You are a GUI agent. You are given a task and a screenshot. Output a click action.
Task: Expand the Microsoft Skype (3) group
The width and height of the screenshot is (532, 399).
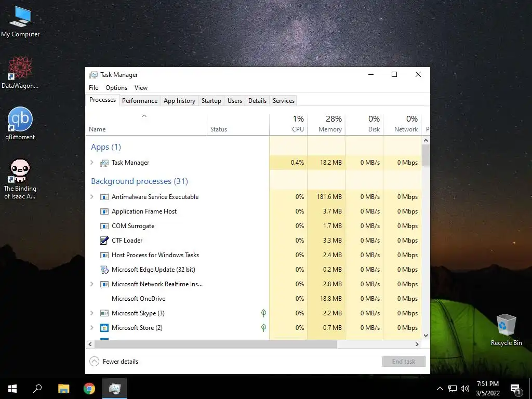(x=92, y=313)
